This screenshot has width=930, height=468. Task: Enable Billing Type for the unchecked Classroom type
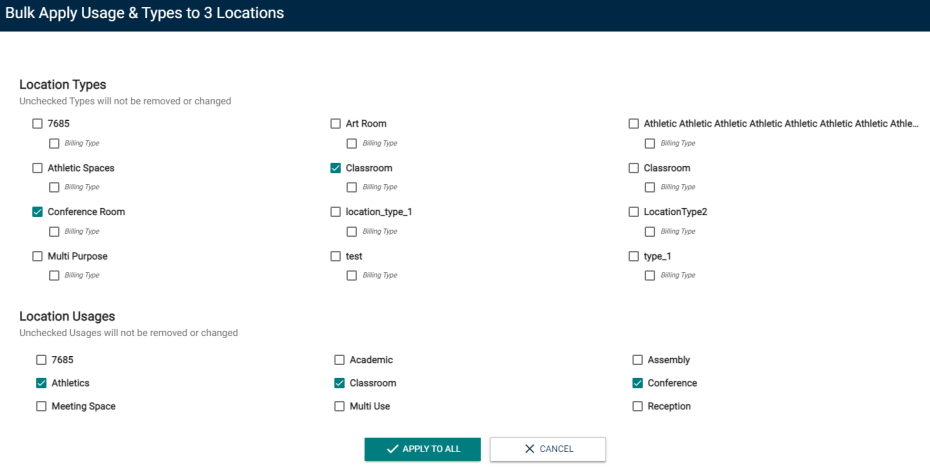(650, 187)
